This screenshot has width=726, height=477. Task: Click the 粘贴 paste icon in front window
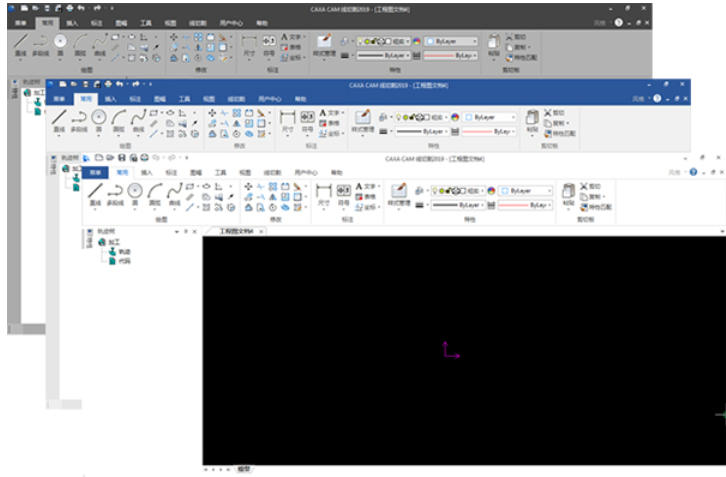coord(568,192)
